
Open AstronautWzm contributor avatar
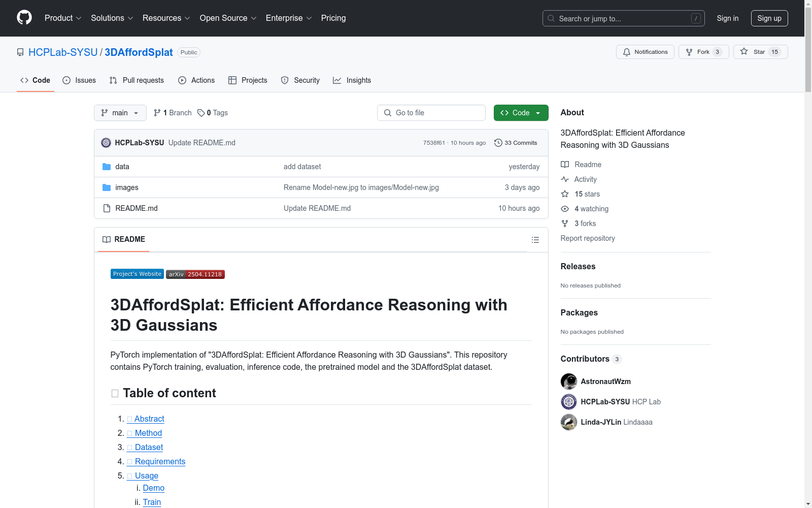point(569,382)
